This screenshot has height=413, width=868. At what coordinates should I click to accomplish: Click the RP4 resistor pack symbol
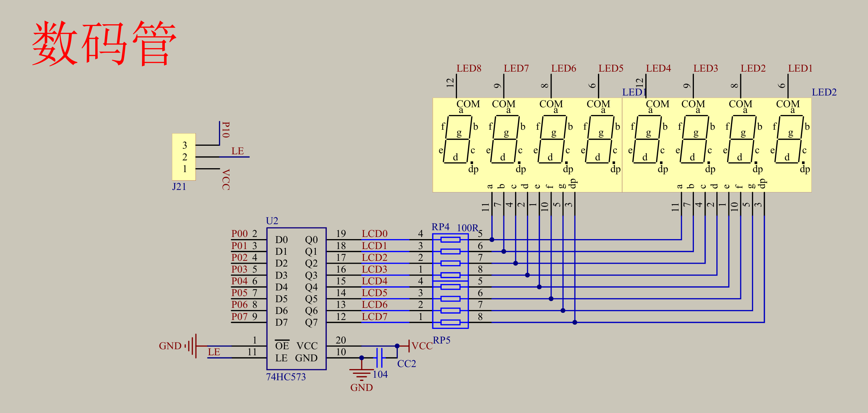point(450,257)
